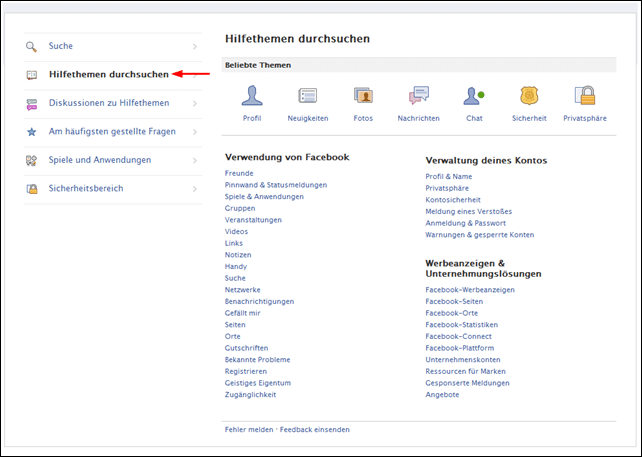Select Am häufigsten gestellte Fragen
This screenshot has width=642, height=457.
coord(112,131)
